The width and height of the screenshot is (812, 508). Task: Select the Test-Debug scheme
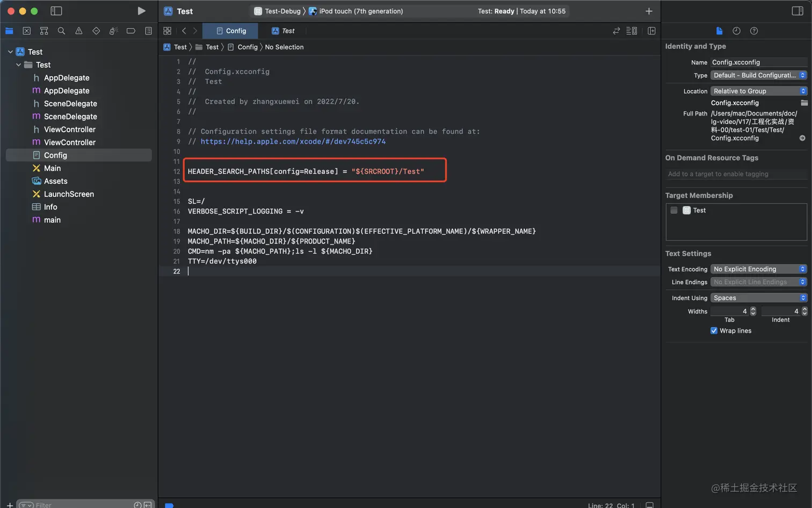coord(277,11)
